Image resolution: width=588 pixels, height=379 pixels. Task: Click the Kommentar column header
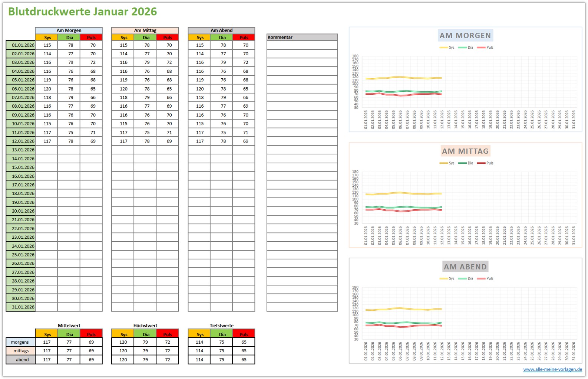click(302, 37)
